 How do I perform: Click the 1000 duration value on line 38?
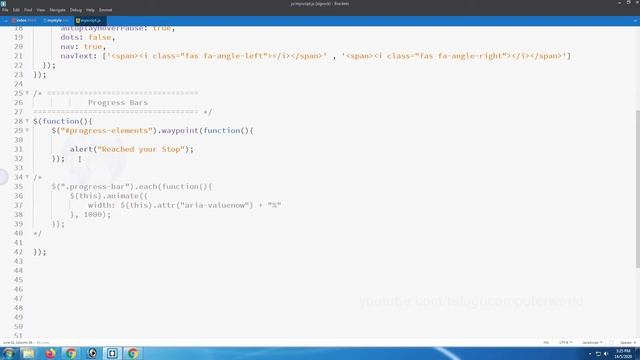[x=92, y=214]
